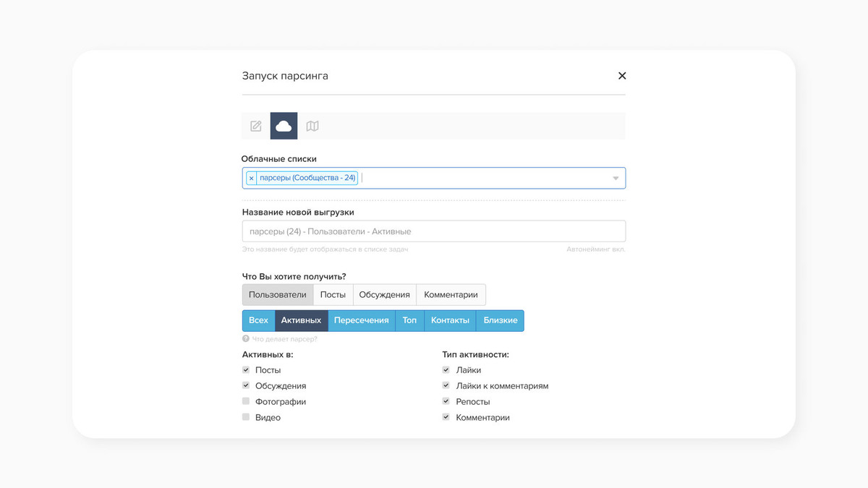Switch to the Обсуждения tab

pos(384,294)
